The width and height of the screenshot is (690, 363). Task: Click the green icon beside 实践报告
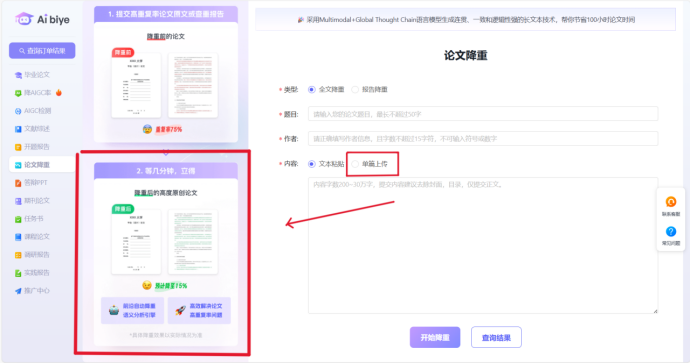[18, 273]
